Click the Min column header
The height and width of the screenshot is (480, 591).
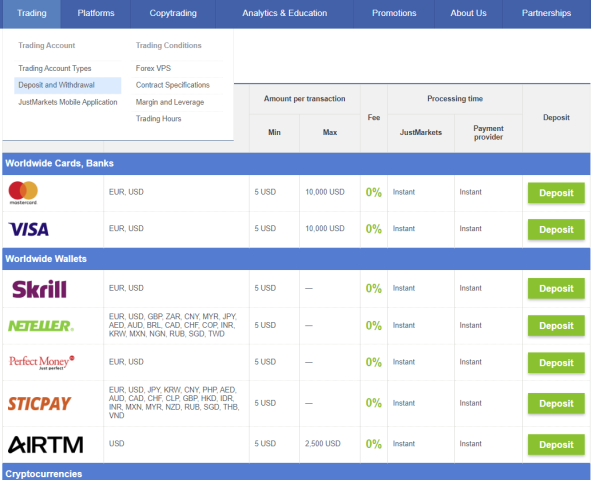274,132
